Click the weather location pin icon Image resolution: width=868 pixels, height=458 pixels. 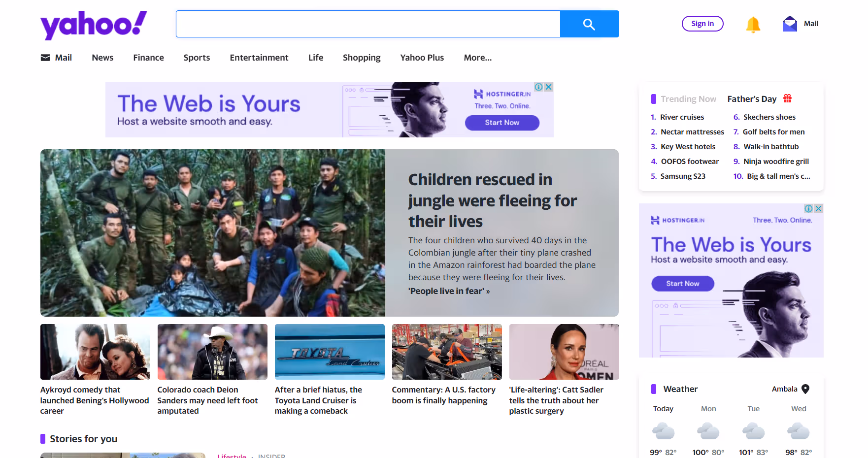(805, 389)
